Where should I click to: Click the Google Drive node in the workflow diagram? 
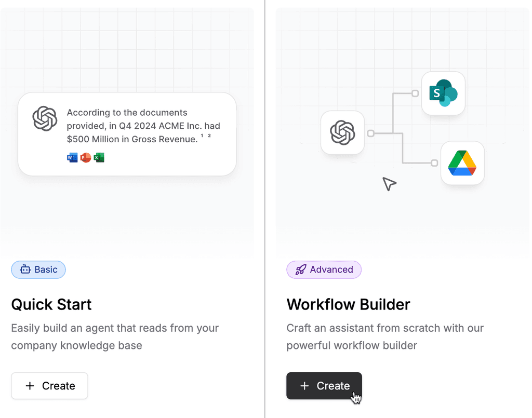click(x=462, y=163)
